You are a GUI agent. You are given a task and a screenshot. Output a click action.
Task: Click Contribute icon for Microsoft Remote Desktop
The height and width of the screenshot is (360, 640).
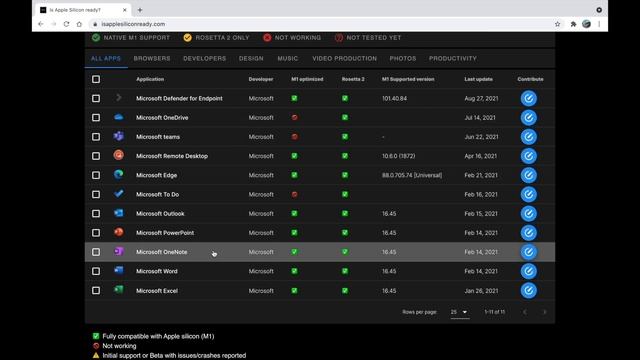click(x=528, y=156)
